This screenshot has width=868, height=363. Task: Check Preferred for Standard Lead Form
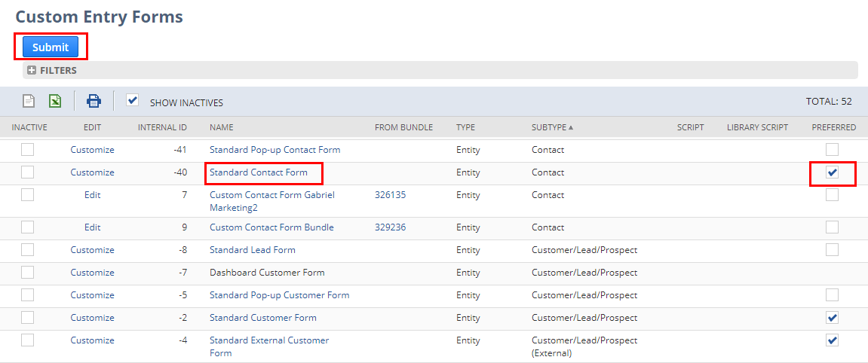click(832, 249)
